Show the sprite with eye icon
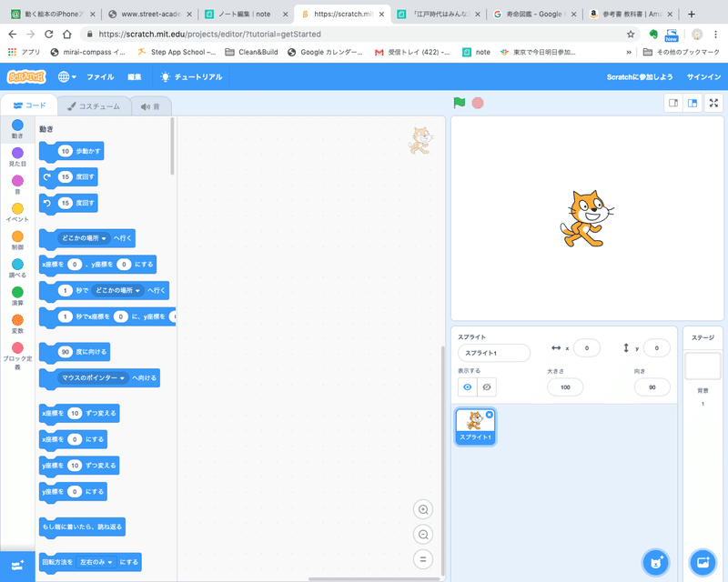The image size is (728, 582). (x=468, y=387)
